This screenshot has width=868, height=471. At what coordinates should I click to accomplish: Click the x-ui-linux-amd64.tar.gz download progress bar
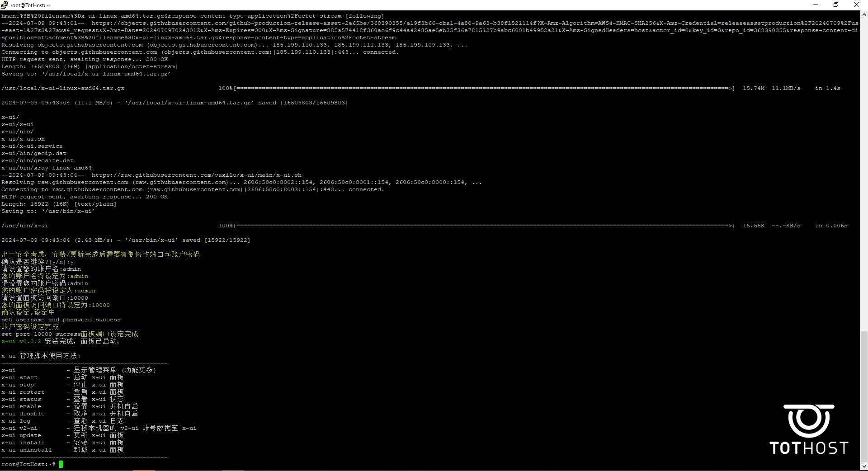[484, 88]
